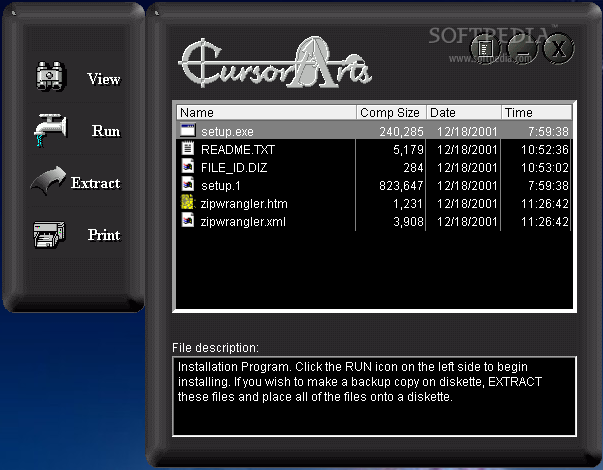The width and height of the screenshot is (603, 470).
Task: Click the zipwrangler.htm yellow icon
Action: (188, 202)
